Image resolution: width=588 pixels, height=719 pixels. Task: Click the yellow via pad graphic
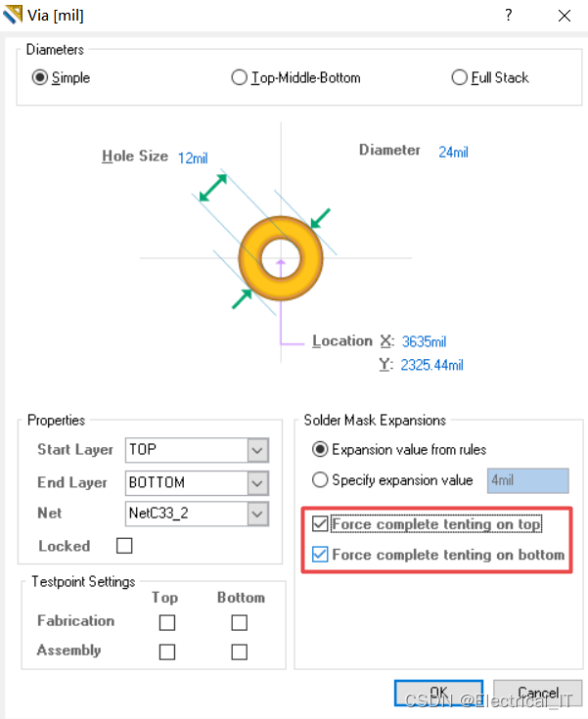(x=281, y=258)
